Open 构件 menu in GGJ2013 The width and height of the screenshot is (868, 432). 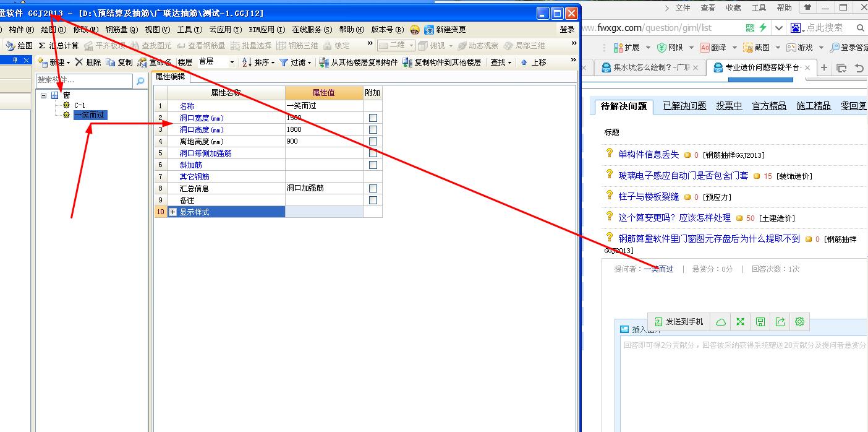[x=22, y=29]
